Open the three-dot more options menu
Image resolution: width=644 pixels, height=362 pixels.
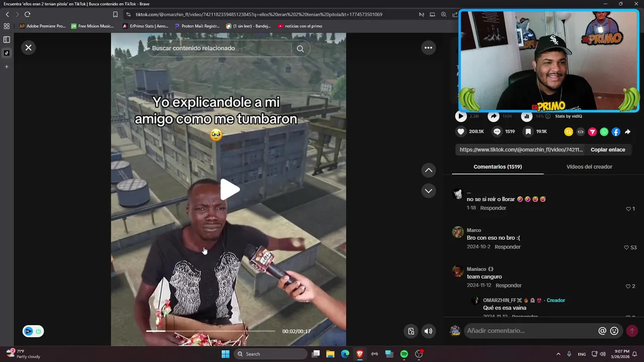coord(428,48)
